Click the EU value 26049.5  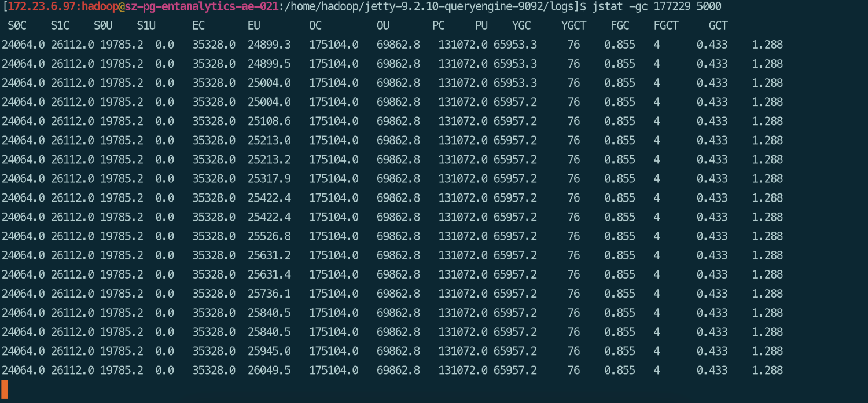pyautogui.click(x=269, y=370)
